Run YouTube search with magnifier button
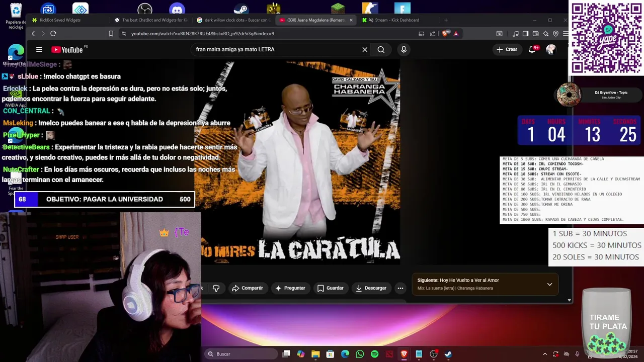Image resolution: width=644 pixels, height=362 pixels. coord(381,49)
